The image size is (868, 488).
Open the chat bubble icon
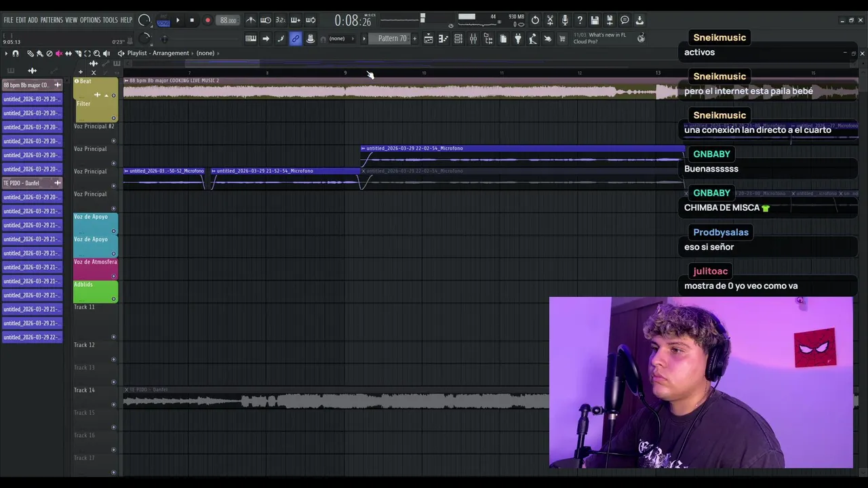pyautogui.click(x=625, y=20)
